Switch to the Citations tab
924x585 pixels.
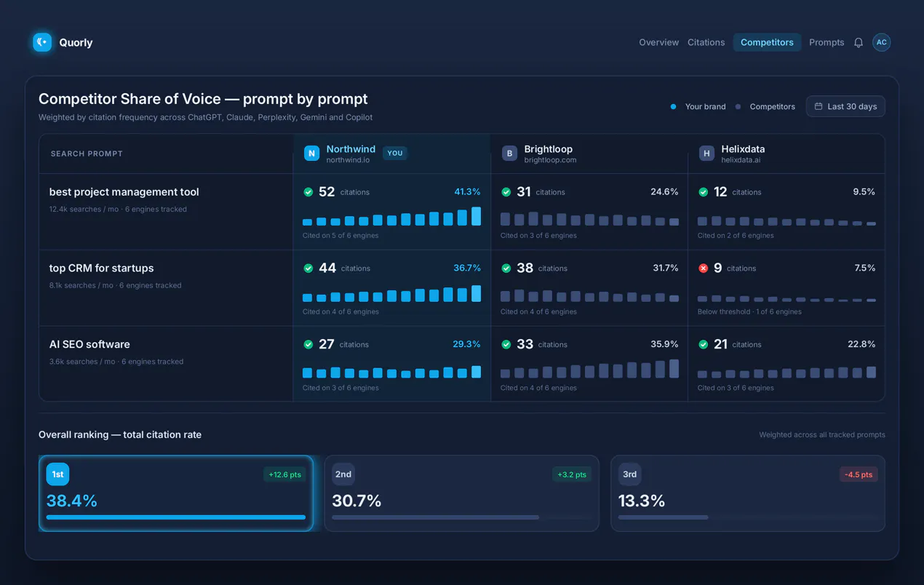coord(706,42)
